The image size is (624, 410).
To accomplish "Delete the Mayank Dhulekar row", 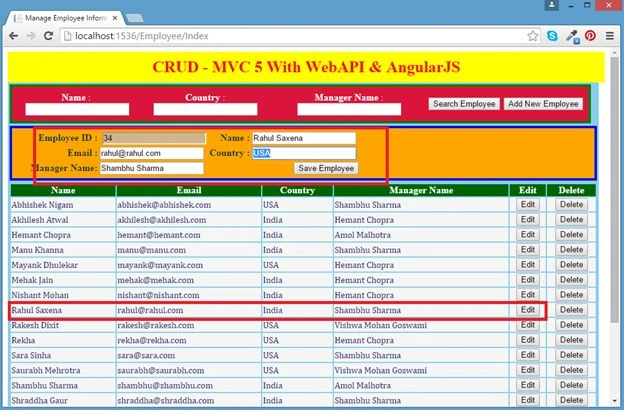I will tap(571, 265).
